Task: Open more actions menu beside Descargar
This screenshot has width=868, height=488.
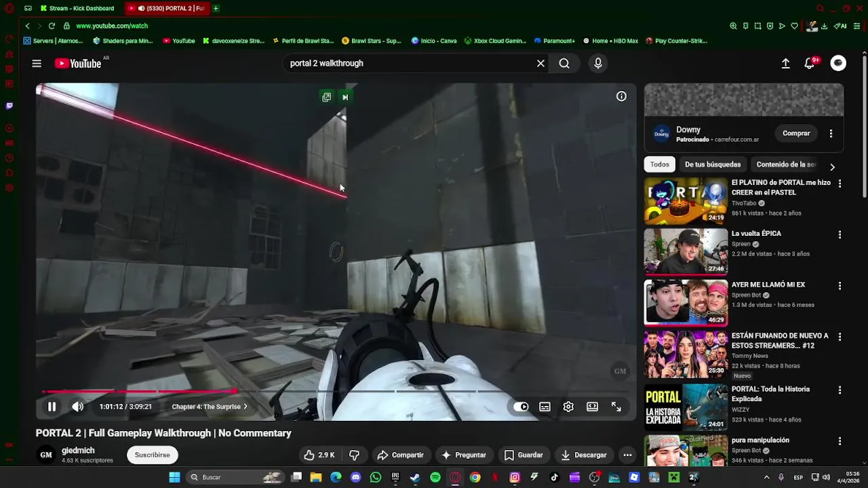Action: (627, 455)
